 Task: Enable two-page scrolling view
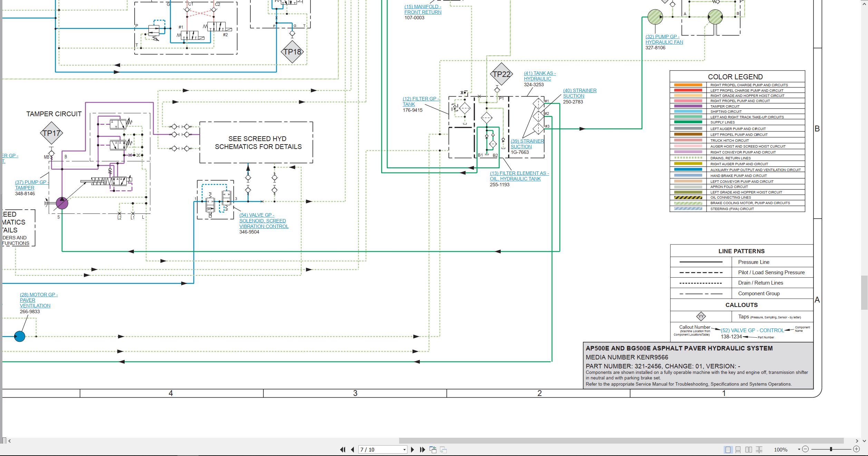tap(759, 449)
